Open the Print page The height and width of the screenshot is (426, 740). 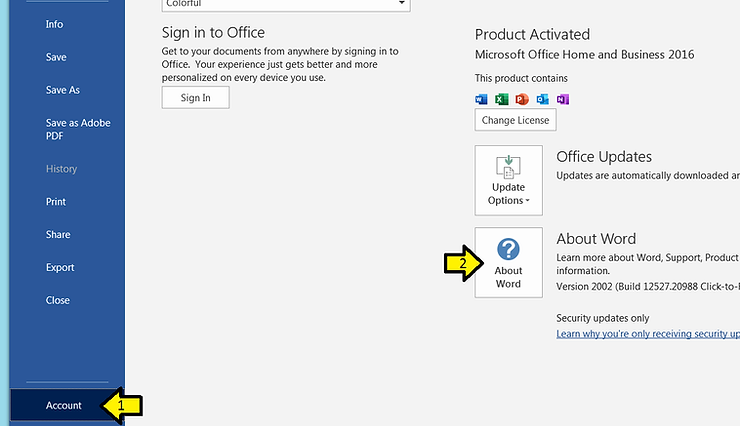click(56, 202)
